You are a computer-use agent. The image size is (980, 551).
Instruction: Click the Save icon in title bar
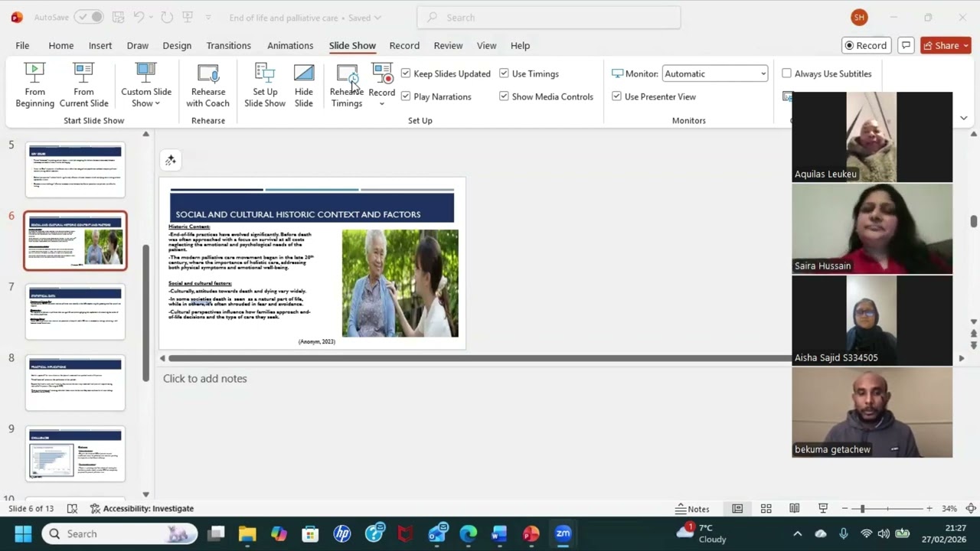point(118,17)
